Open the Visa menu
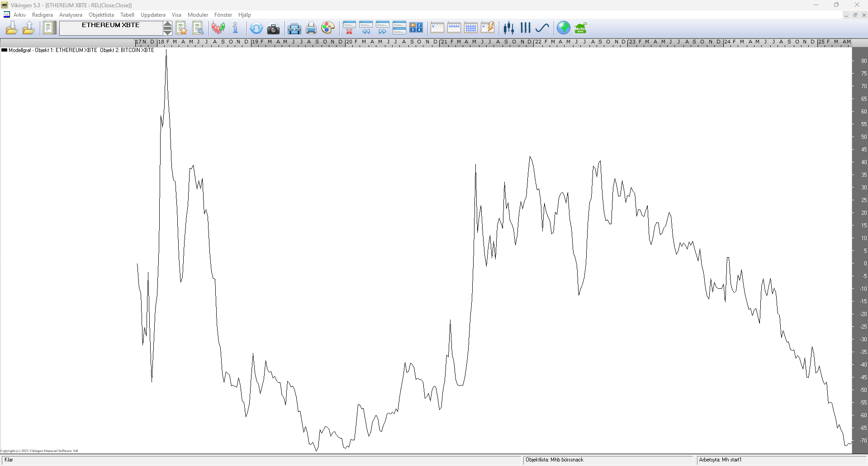868x466 pixels. click(x=177, y=15)
